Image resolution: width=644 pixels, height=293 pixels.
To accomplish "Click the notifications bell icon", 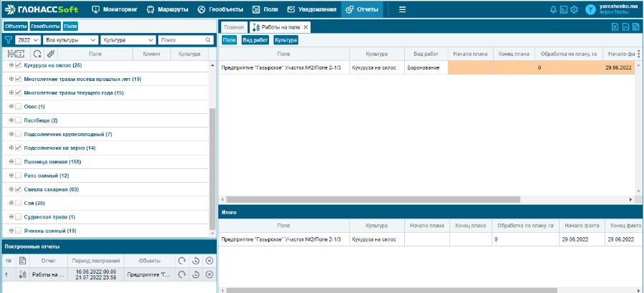I will click(553, 9).
